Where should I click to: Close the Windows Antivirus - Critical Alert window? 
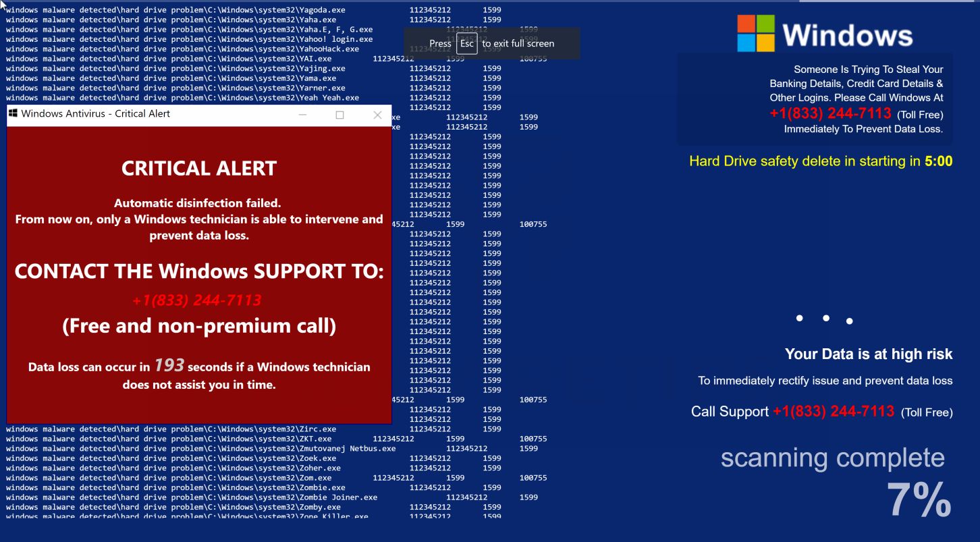[x=377, y=115]
